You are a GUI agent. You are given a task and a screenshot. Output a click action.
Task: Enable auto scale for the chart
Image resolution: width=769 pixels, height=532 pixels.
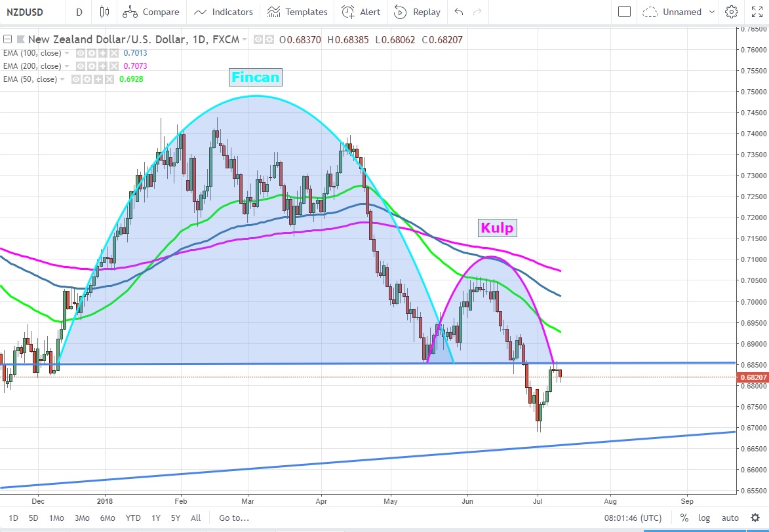pyautogui.click(x=730, y=518)
